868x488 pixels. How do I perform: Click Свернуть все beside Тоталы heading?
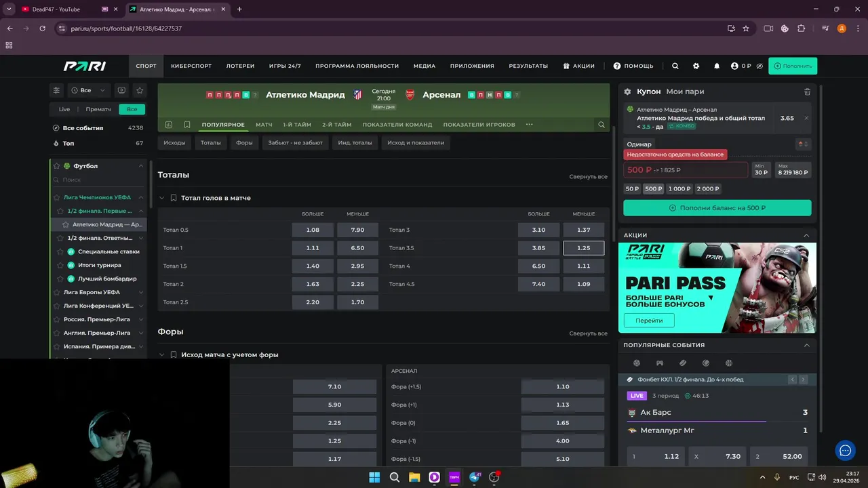coord(588,177)
